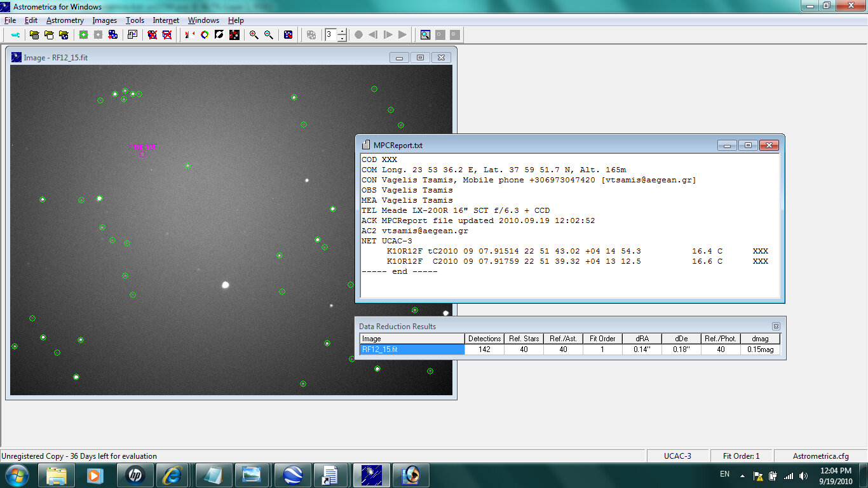Run Astrometric Data Reduction green icon
The height and width of the screenshot is (488, 868).
(x=83, y=35)
